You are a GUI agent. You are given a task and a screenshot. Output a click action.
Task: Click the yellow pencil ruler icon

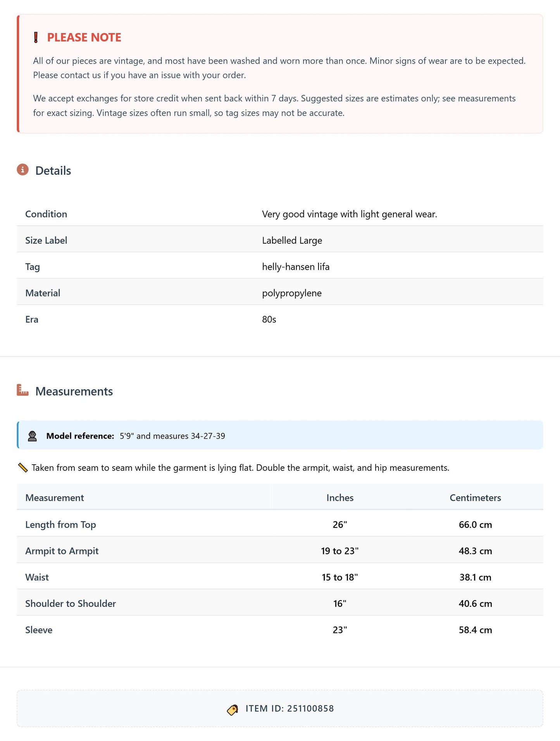pyautogui.click(x=23, y=468)
